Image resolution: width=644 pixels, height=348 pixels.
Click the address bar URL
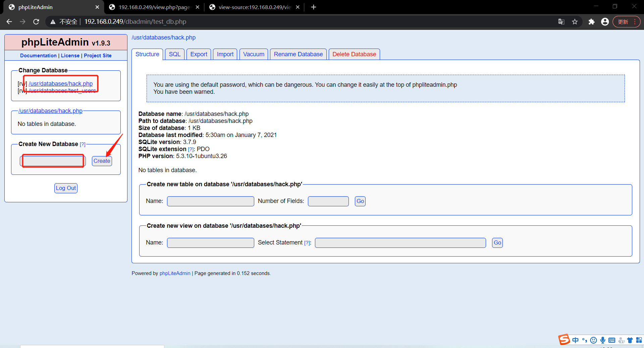coord(135,22)
